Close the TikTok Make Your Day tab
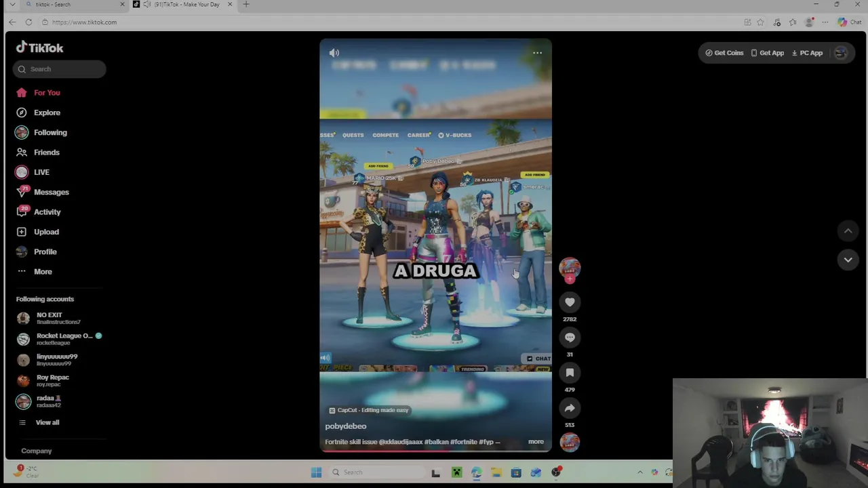Viewport: 868px width, 488px height. (230, 5)
